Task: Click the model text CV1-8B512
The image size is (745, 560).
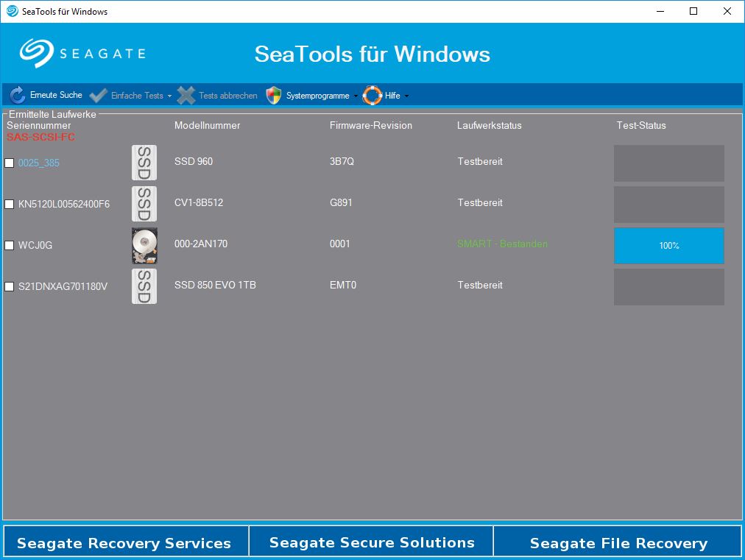Action: point(199,202)
